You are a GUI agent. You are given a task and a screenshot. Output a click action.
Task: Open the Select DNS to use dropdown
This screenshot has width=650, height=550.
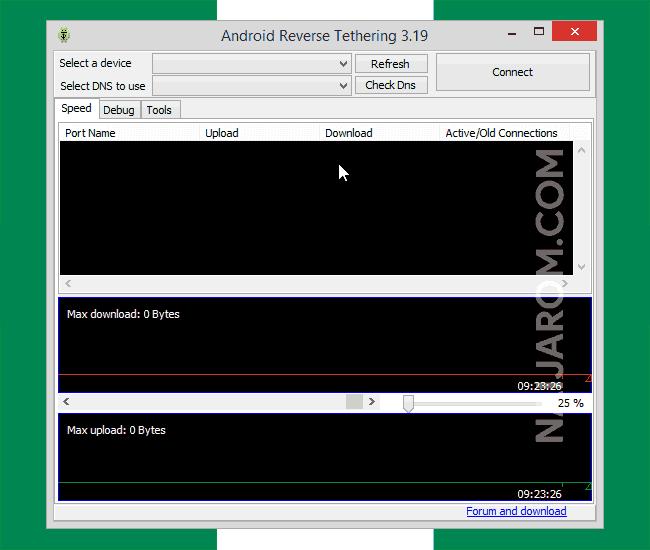pos(252,86)
